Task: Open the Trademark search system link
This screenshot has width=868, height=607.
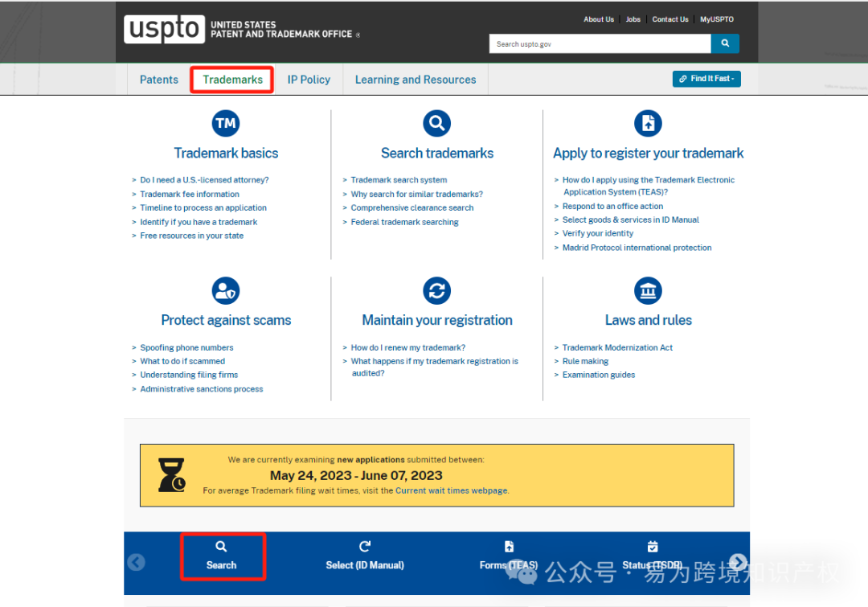Action: tap(399, 180)
